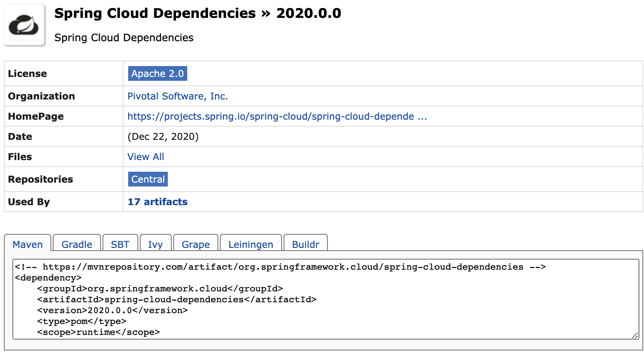Click the Repositories row label

(x=40, y=179)
